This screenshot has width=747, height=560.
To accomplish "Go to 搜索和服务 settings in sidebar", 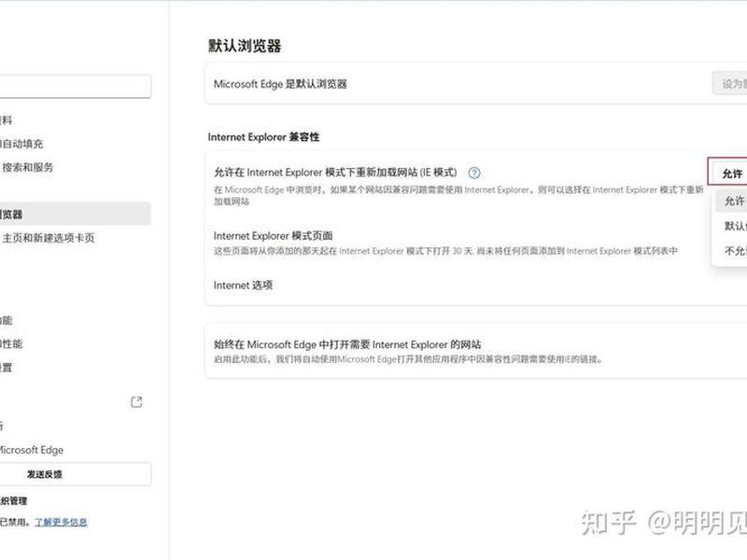I will coord(27,167).
